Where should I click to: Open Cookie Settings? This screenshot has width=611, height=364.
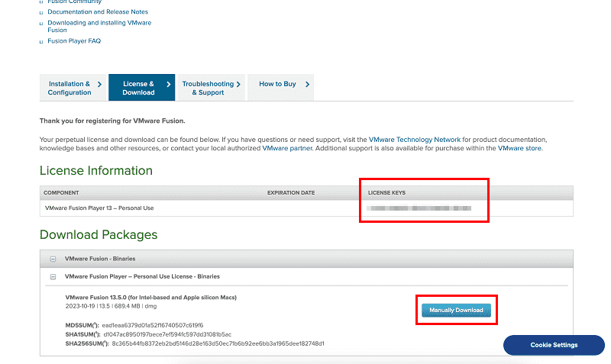(554, 345)
